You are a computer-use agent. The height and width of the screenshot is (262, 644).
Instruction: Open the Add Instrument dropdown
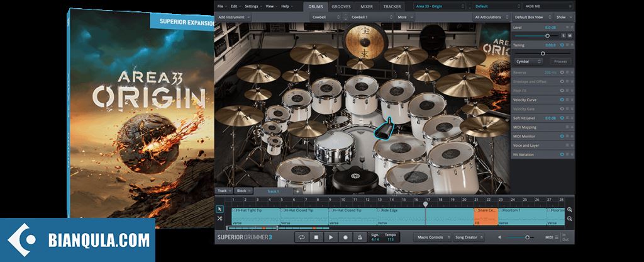pos(234,17)
